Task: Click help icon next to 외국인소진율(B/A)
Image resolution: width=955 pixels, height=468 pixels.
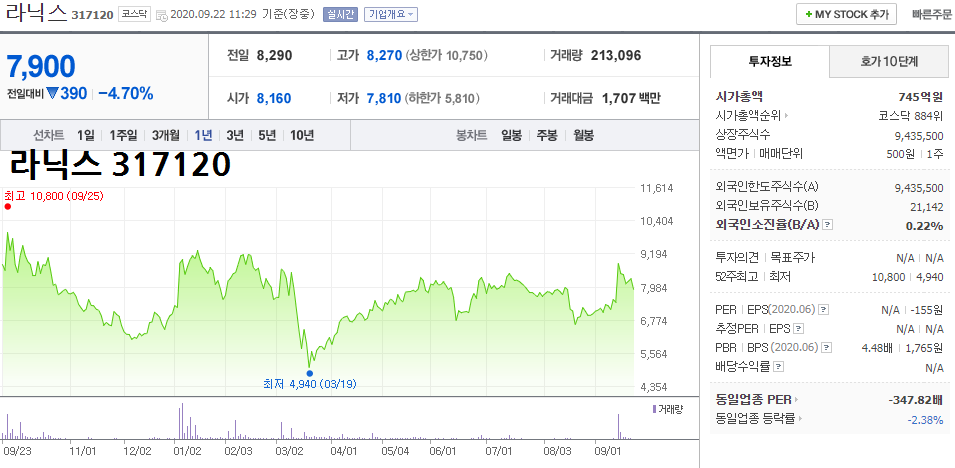Action: point(827,225)
